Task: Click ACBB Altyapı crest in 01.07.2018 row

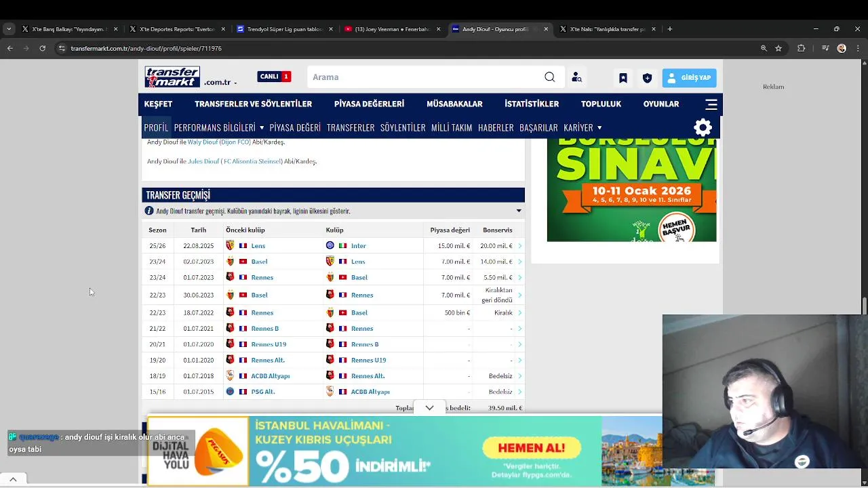Action: point(230,375)
